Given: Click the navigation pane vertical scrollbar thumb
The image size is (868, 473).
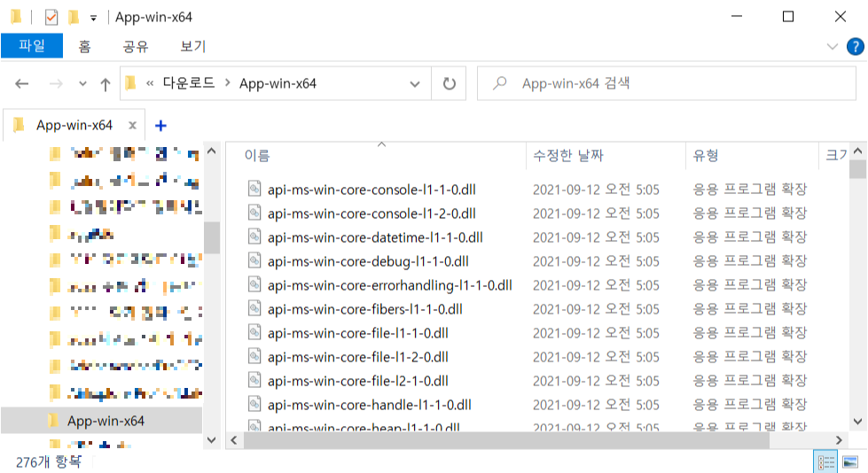Looking at the screenshot, I should pyautogui.click(x=212, y=237).
